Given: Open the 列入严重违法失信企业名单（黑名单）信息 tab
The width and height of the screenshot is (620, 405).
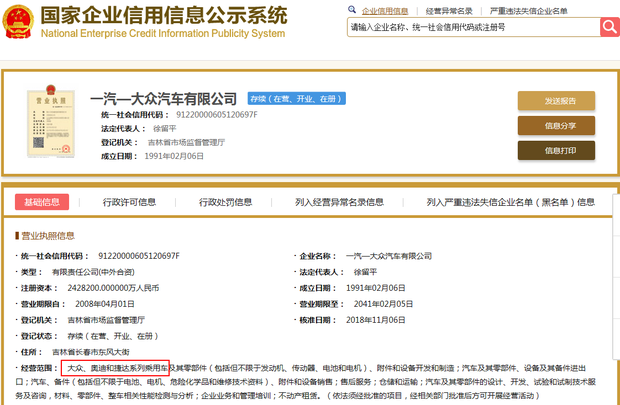Looking at the screenshot, I should [510, 202].
